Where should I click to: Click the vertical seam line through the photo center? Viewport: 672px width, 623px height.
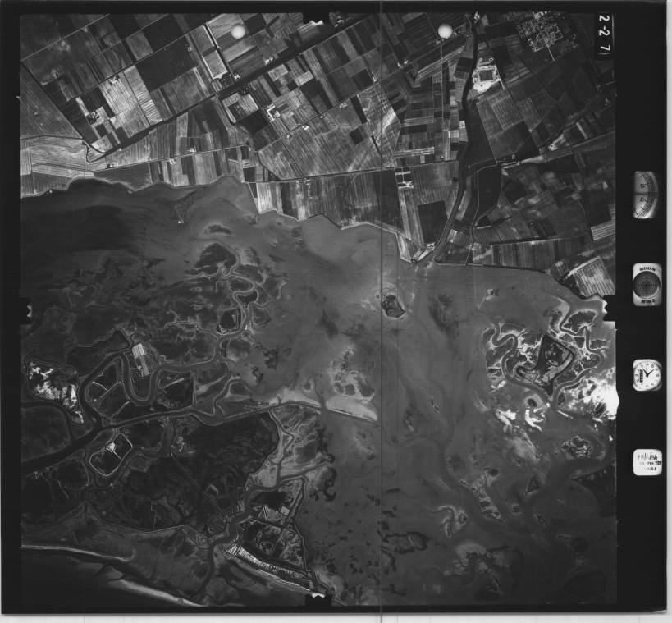[x=382, y=460]
